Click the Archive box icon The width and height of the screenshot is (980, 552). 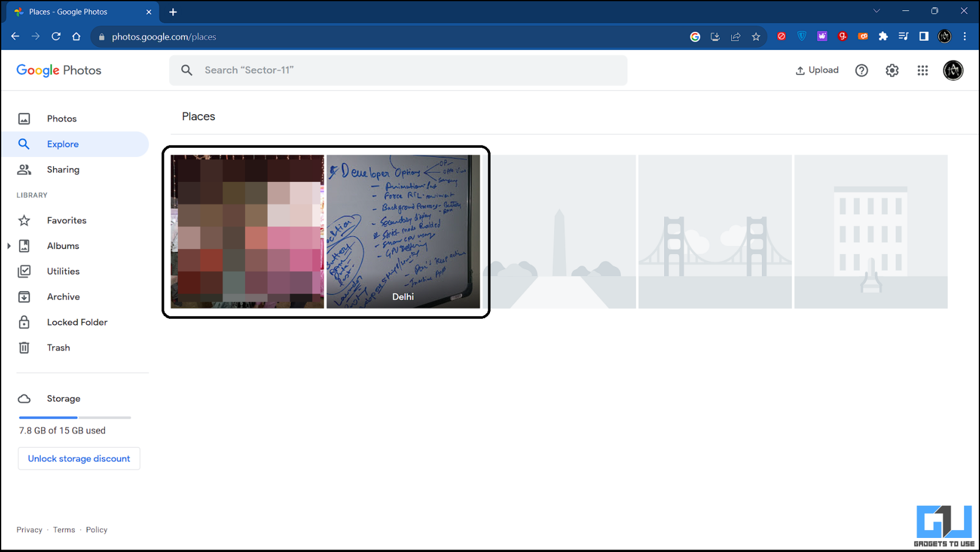(x=24, y=297)
